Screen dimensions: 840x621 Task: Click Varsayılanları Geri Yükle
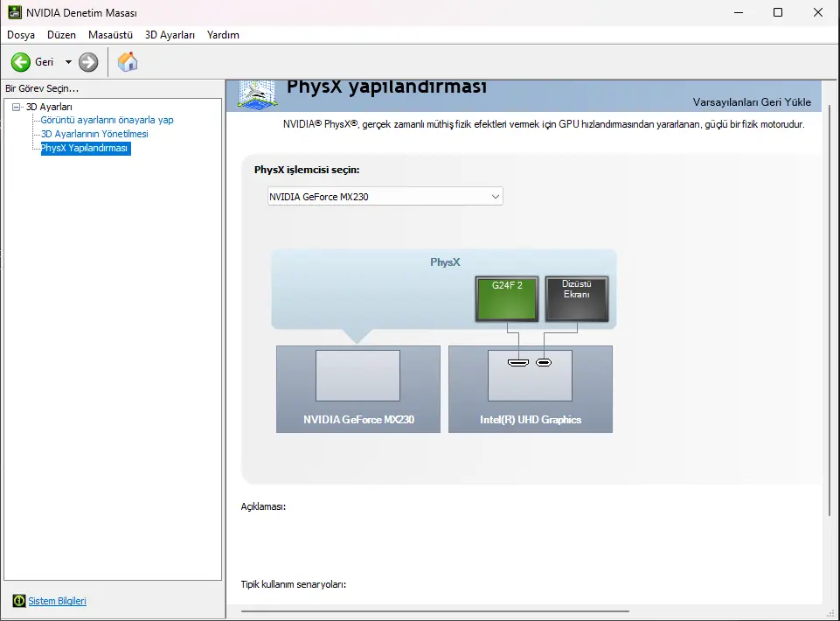click(x=752, y=101)
